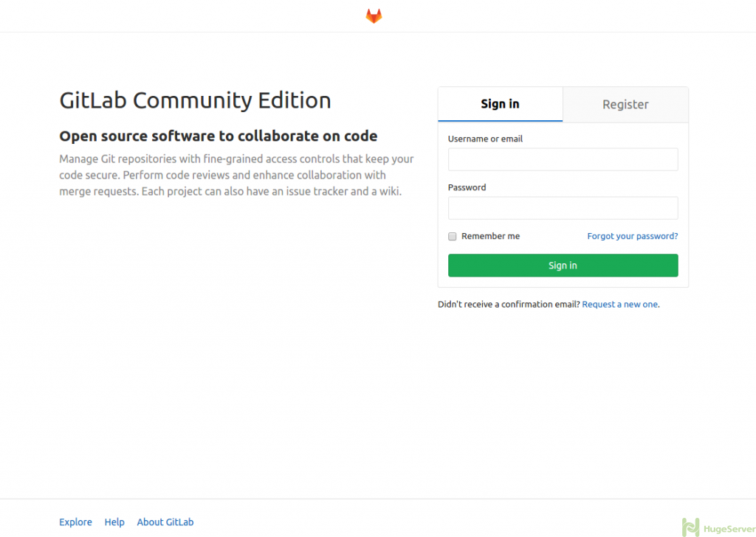Click Request a new one for confirmation
The width and height of the screenshot is (756, 537).
click(619, 304)
